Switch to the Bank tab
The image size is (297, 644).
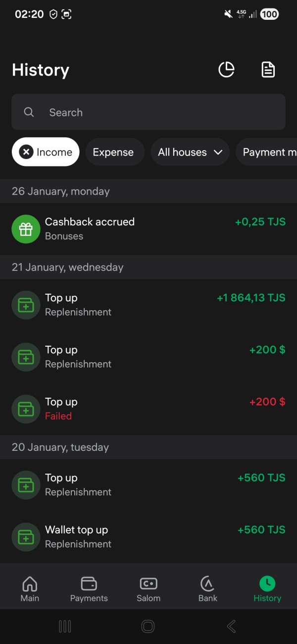point(208,589)
